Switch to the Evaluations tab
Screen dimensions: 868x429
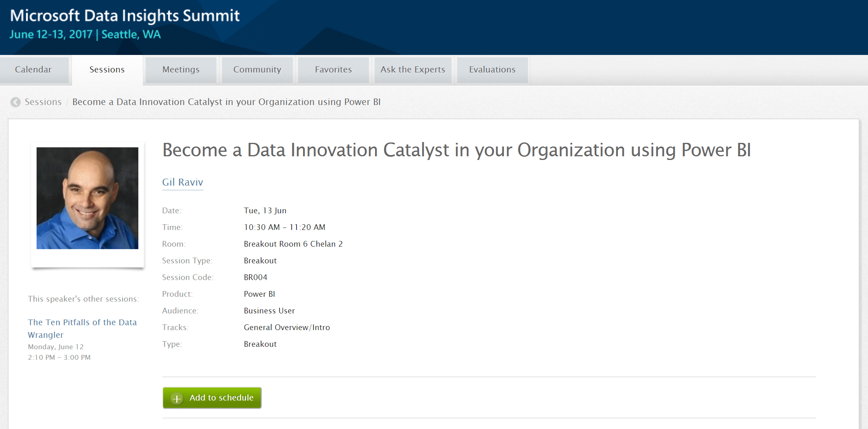(x=492, y=70)
